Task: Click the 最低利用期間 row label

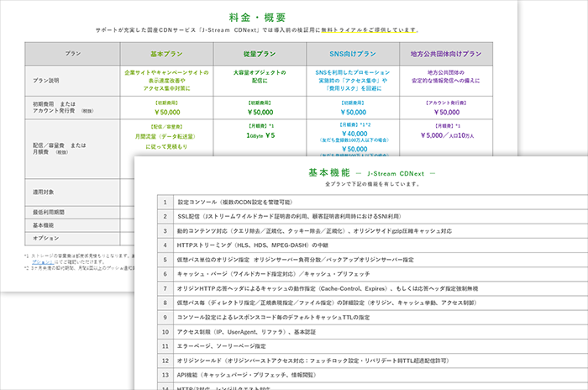Action: coord(49,212)
